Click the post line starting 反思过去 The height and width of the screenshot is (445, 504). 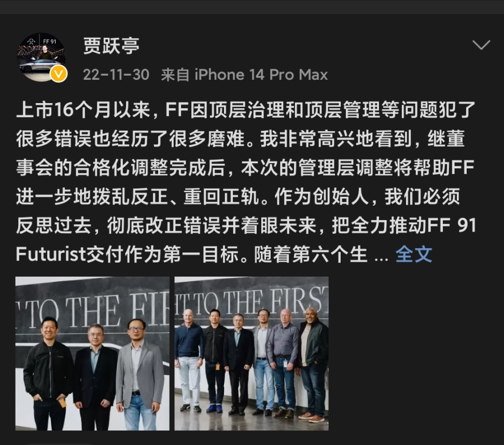click(246, 225)
